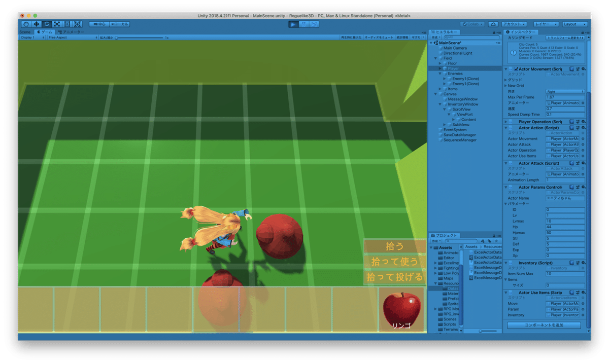Select the combined Transform tool
The width and height of the screenshot is (609, 364).
point(77,24)
